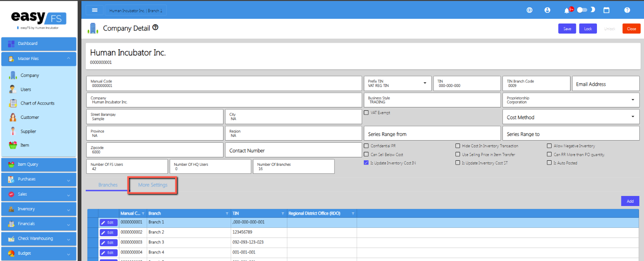
Task: Enable Hide Cost In Inventory Transaction
Action: pos(458,146)
